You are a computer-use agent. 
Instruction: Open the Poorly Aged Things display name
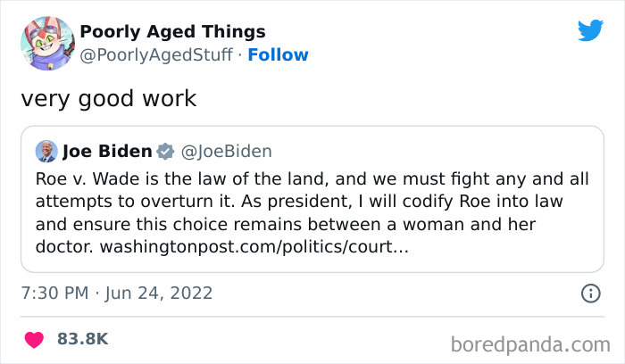click(x=172, y=32)
